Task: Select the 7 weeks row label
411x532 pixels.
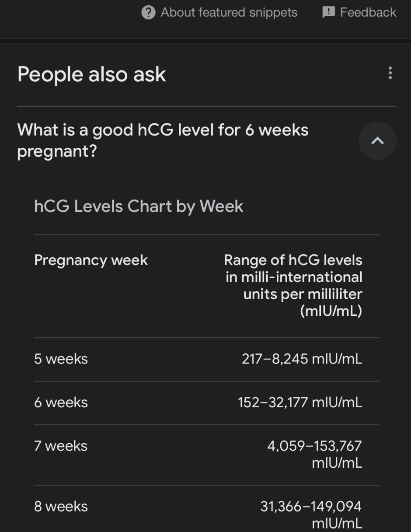Action: point(61,446)
